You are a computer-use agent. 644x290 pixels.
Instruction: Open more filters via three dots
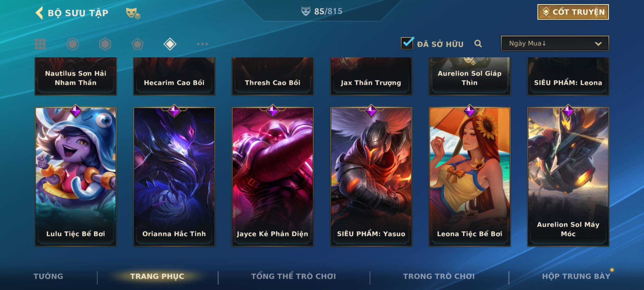[202, 44]
